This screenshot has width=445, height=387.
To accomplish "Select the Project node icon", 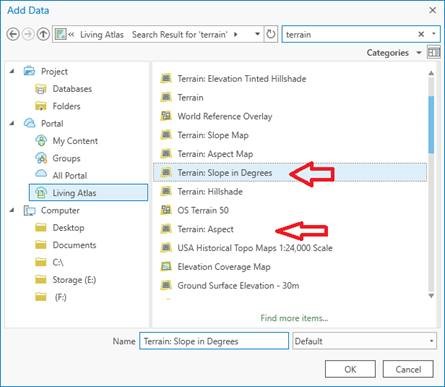I will (x=29, y=71).
